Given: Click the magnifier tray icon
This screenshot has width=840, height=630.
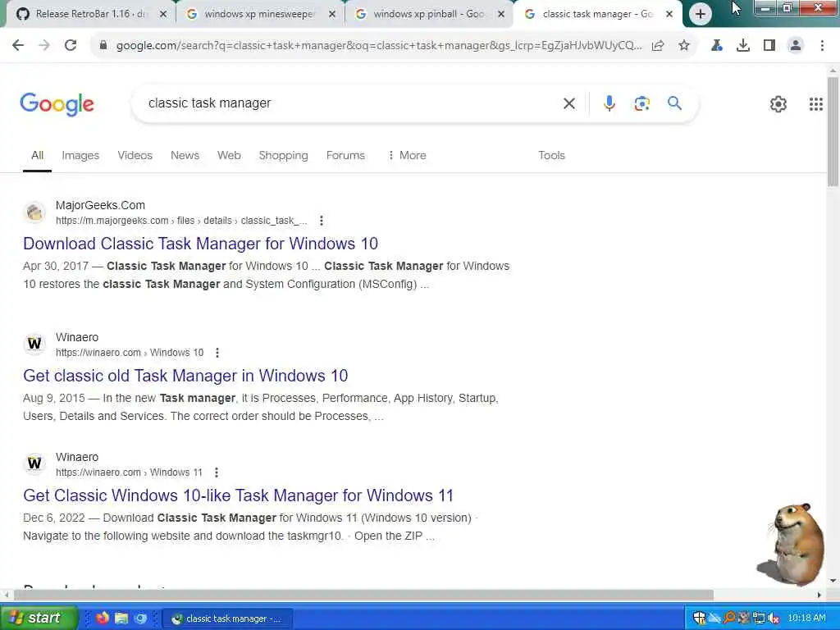Looking at the screenshot, I should [729, 619].
